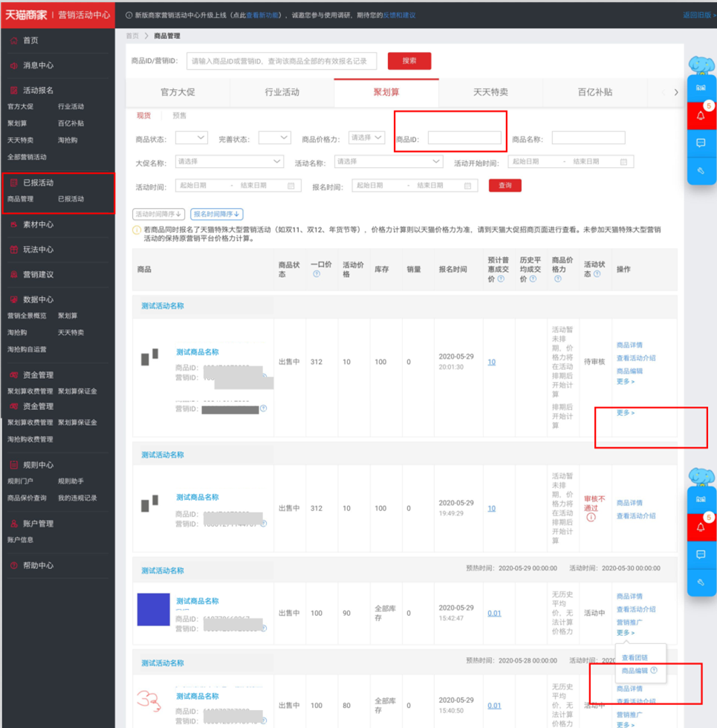Switch to the 天天特卖 tab

point(490,92)
